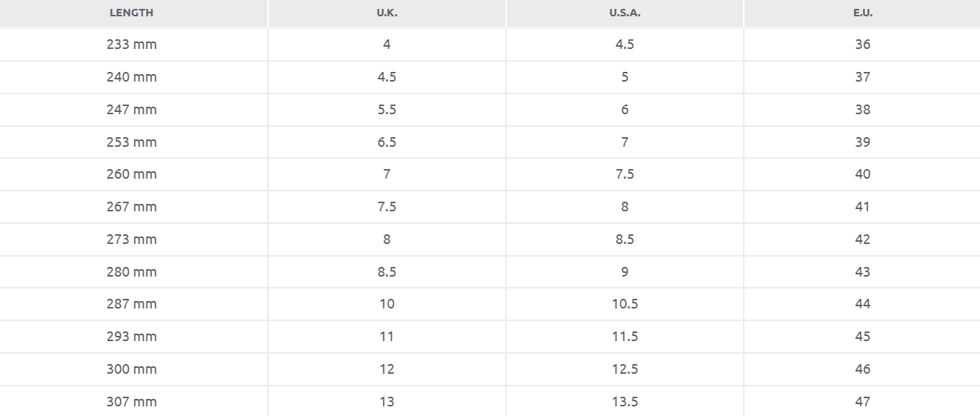Screen dimensions: 980x416
Task: Select E.U. size 45 cell
Action: (x=862, y=337)
